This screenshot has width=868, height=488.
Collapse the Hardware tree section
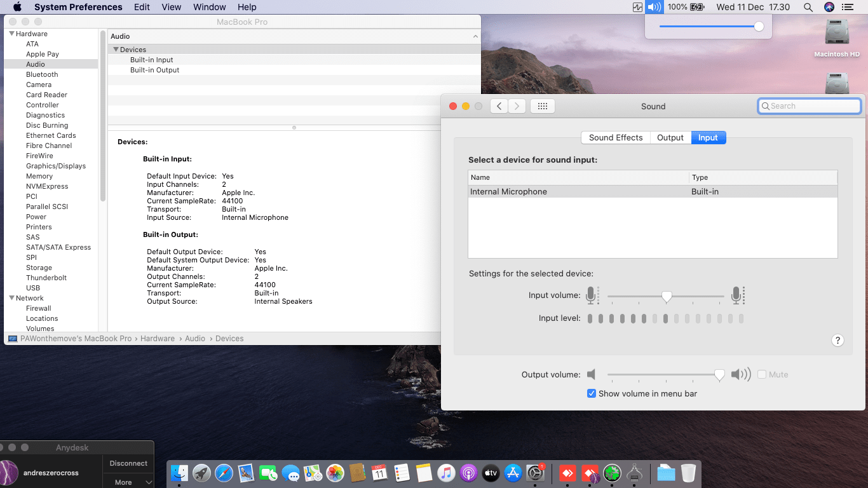[11, 34]
